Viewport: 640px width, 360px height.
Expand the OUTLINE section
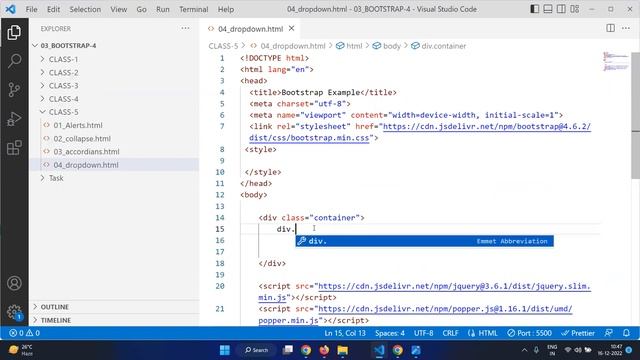(114, 307)
